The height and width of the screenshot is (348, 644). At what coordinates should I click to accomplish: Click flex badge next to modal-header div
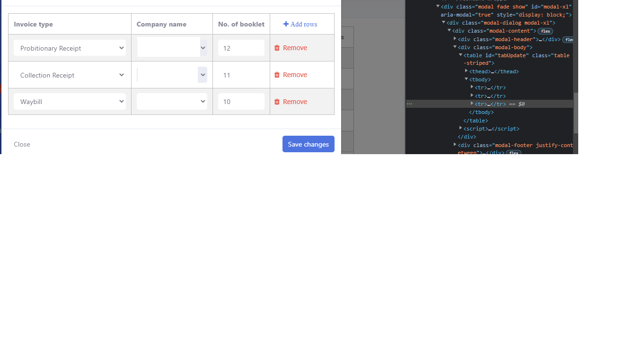pos(568,40)
